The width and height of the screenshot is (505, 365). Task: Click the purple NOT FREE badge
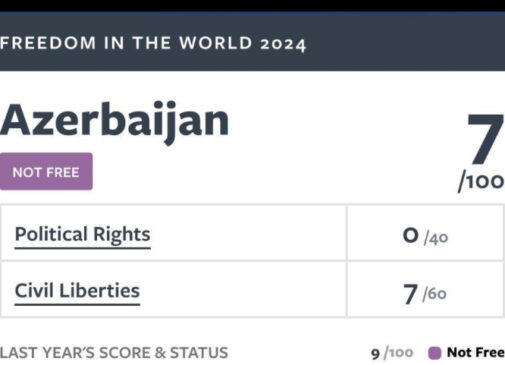coord(46,171)
